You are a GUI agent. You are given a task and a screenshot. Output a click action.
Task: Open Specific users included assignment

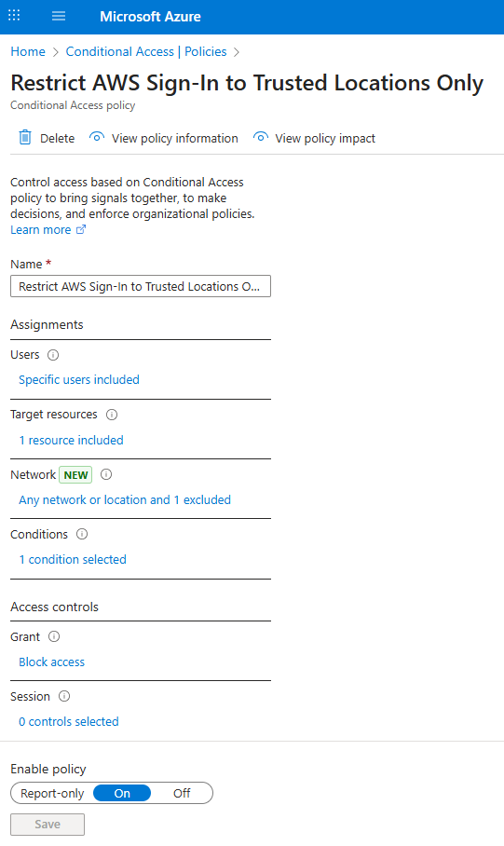79,380
